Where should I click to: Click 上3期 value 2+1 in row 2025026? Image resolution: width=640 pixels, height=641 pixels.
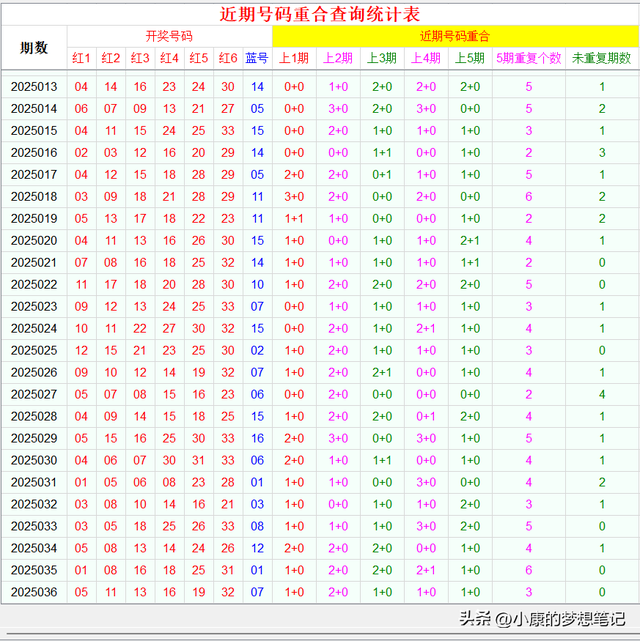382,372
